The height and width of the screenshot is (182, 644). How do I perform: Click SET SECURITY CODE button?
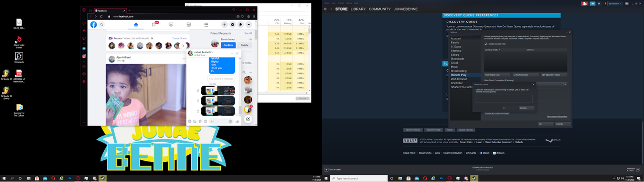(x=554, y=75)
